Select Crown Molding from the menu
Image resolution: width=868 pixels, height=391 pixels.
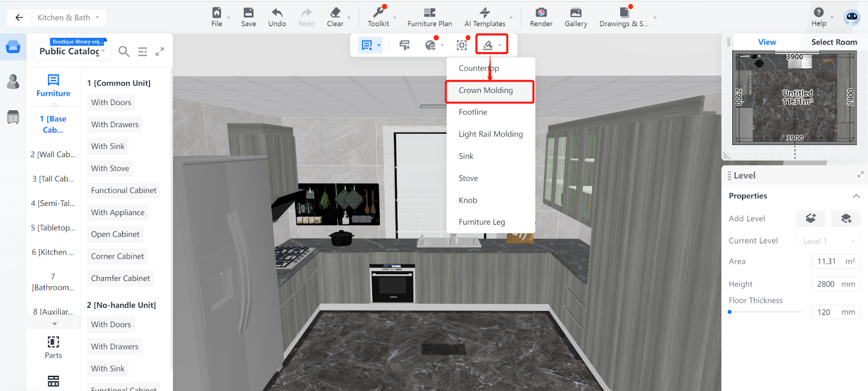(x=486, y=91)
